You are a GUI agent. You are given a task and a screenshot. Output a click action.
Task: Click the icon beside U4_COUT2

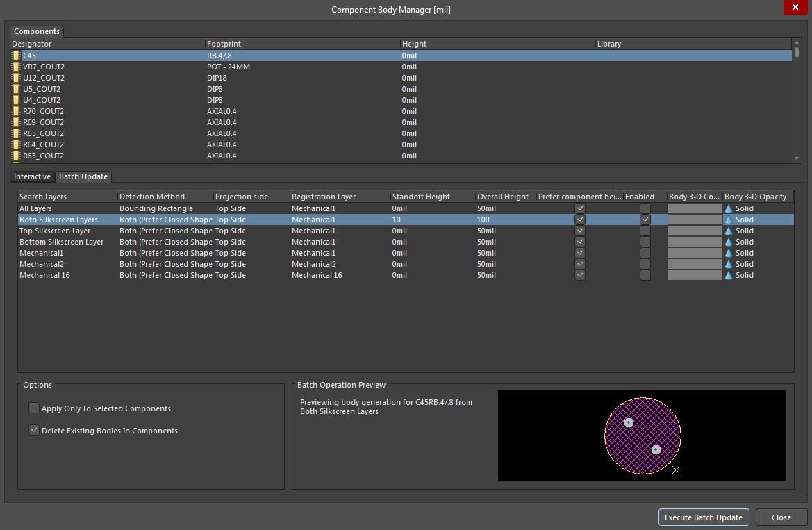click(x=16, y=100)
